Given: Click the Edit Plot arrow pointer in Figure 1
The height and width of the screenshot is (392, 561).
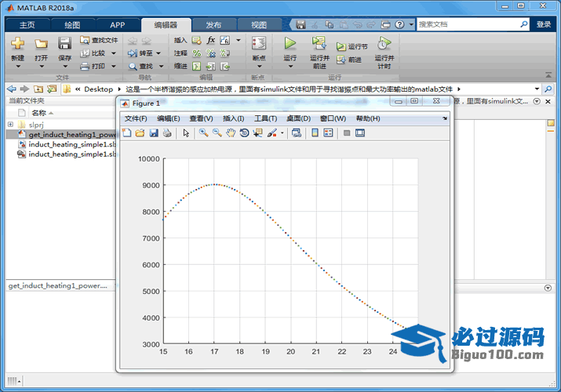Looking at the screenshot, I should tap(186, 133).
